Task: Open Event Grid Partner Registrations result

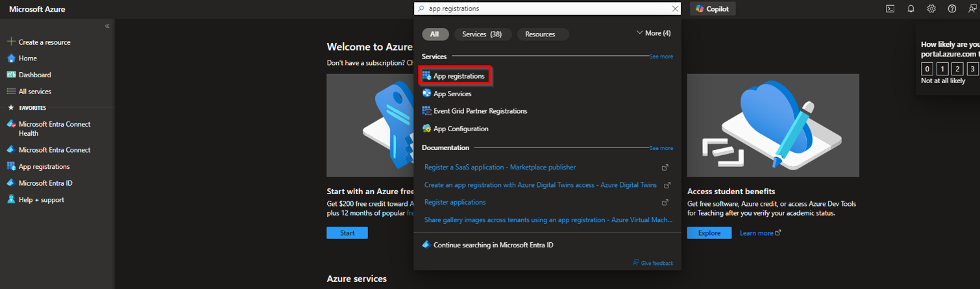Action: 480,111
